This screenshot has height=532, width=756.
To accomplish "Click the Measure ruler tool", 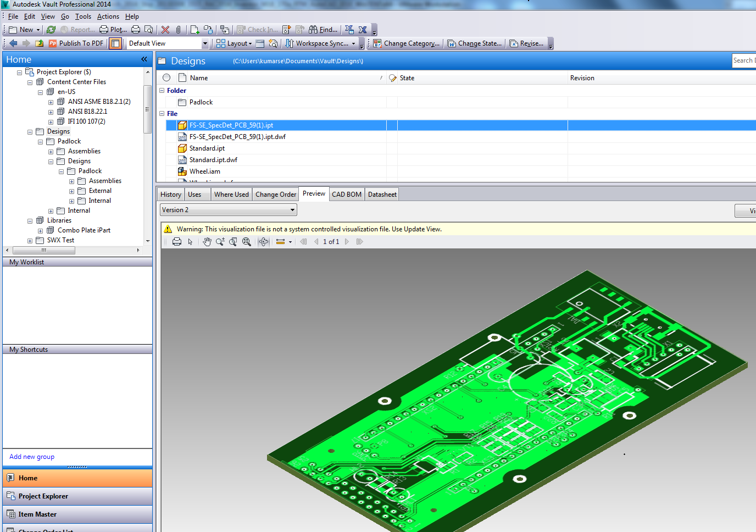I will coord(280,241).
